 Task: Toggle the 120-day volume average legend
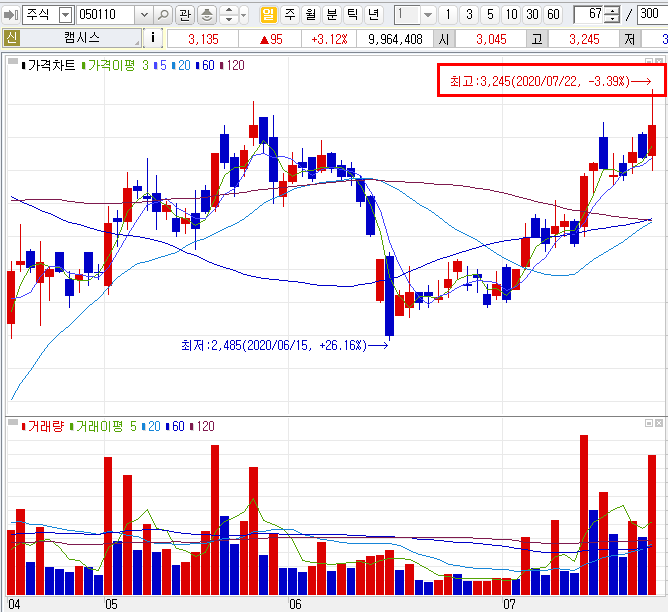(x=202, y=426)
